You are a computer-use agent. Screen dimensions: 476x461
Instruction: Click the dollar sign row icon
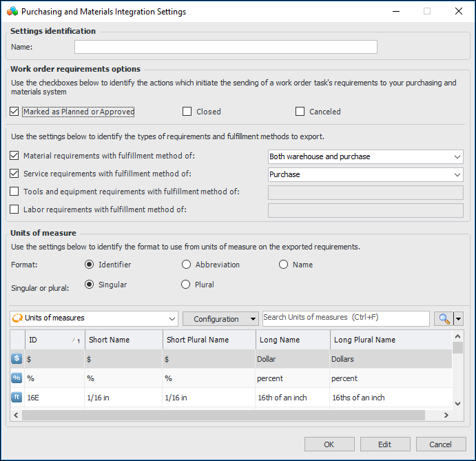(17, 359)
